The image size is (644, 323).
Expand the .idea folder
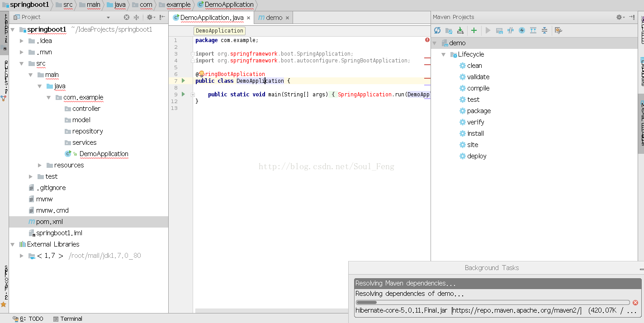pyautogui.click(x=22, y=41)
